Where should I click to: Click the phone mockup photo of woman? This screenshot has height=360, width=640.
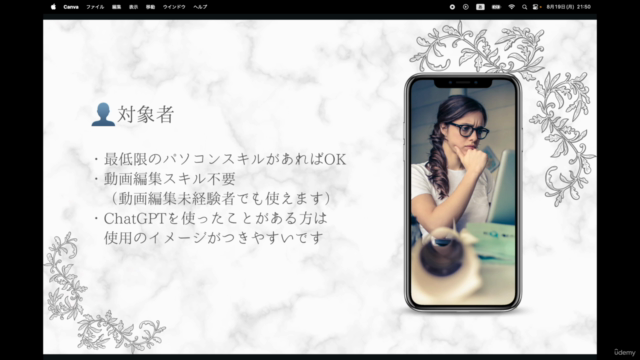point(463,193)
